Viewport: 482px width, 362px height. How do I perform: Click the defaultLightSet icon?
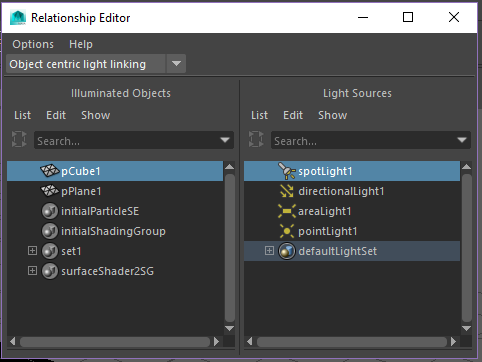click(287, 251)
